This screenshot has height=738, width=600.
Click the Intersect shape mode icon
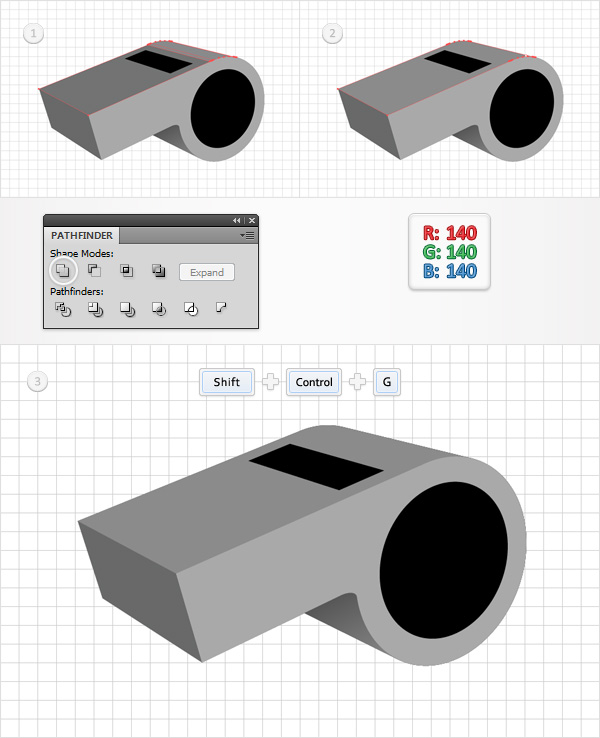[x=127, y=270]
